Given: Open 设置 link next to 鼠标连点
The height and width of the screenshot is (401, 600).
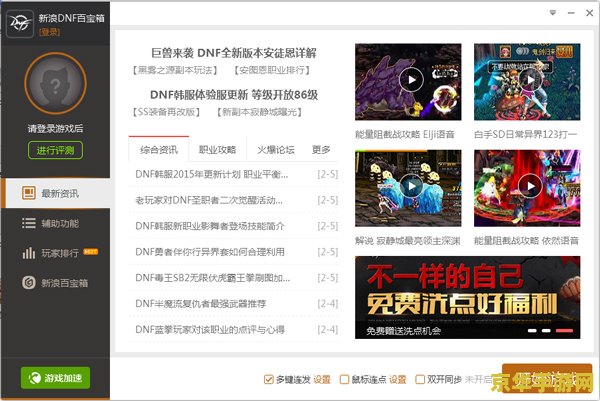Looking at the screenshot, I should pos(398,379).
